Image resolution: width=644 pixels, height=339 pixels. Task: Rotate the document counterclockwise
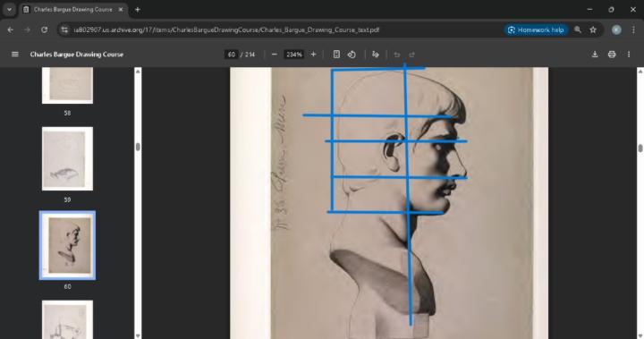click(x=352, y=55)
